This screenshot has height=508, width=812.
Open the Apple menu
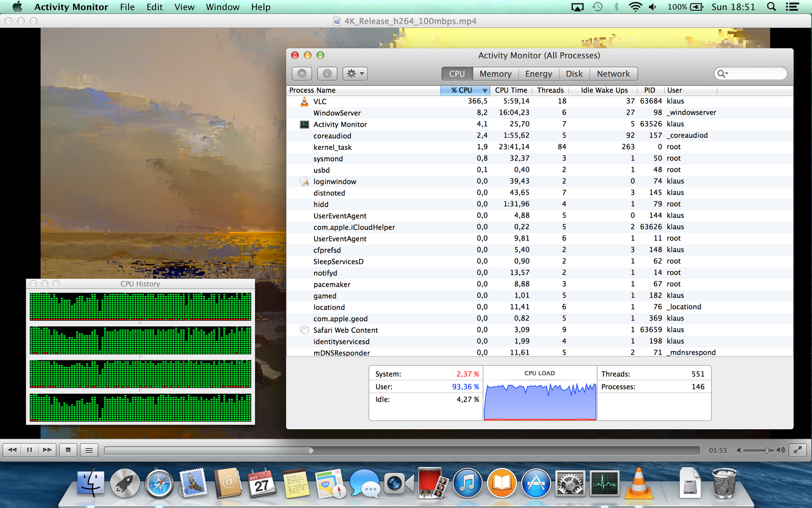click(17, 7)
